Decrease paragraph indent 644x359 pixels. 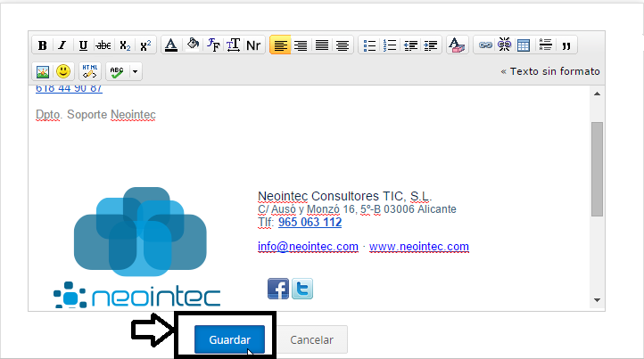pyautogui.click(x=410, y=45)
